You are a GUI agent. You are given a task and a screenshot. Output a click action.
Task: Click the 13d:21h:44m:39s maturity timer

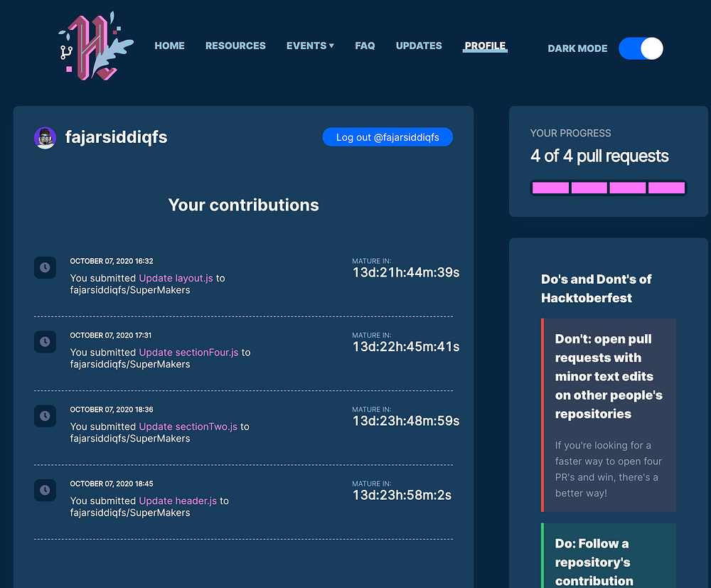click(406, 272)
